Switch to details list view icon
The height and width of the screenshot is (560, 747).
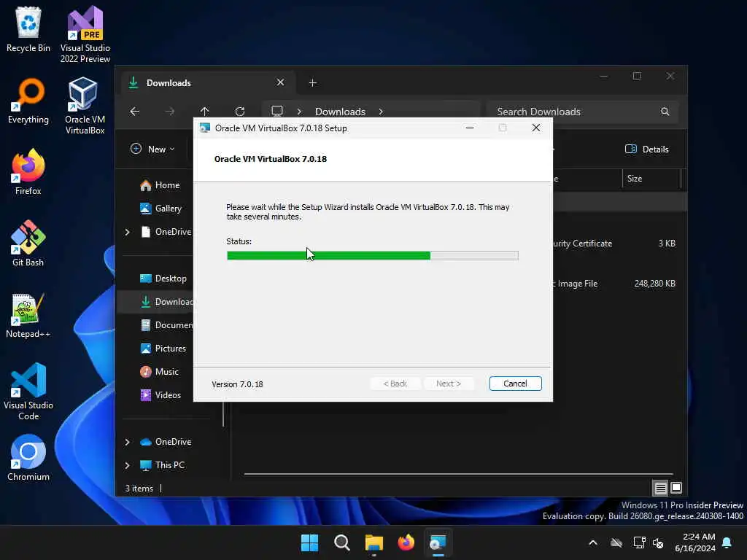[x=660, y=488]
